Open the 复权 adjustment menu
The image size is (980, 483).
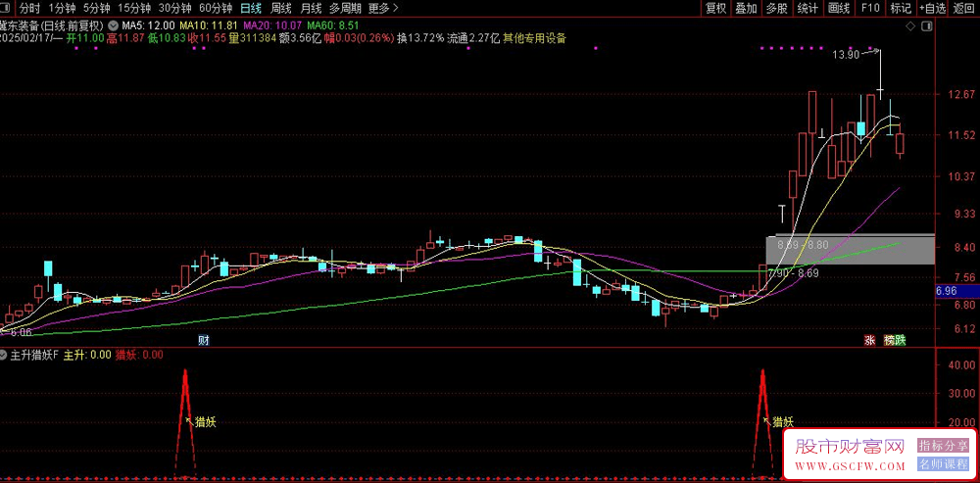[x=715, y=8]
